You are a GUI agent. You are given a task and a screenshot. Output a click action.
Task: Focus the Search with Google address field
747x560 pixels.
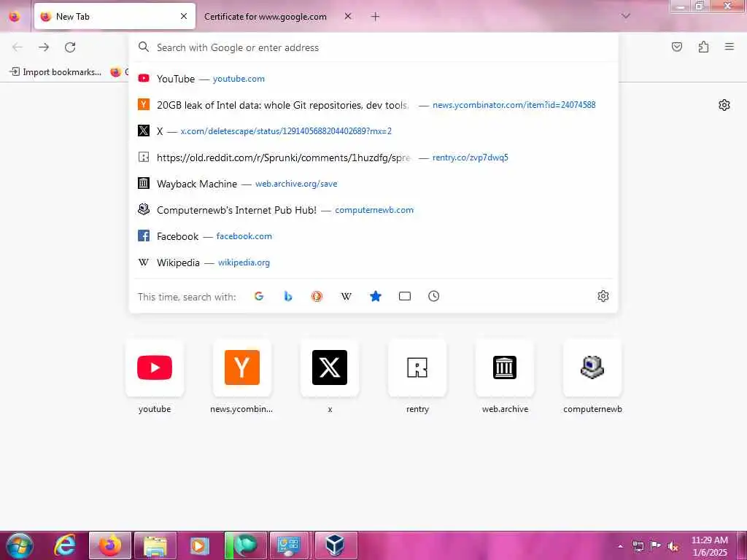pyautogui.click(x=373, y=47)
